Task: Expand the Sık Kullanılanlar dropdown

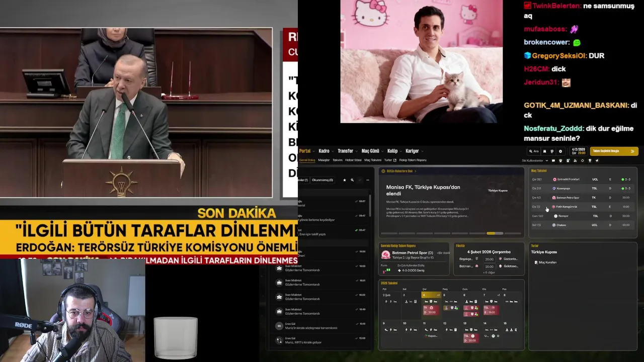Action: point(535,161)
